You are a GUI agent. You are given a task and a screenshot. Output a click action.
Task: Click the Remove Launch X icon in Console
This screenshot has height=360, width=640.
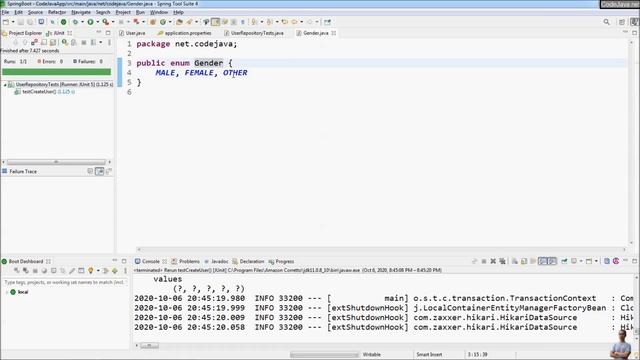pos(493,261)
